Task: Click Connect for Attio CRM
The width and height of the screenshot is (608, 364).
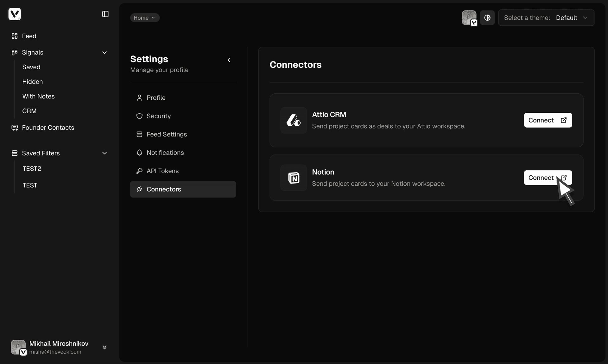Action: click(x=548, y=120)
